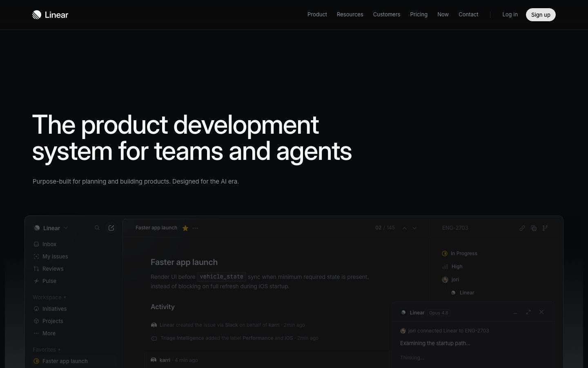Collapse the Workspace section
This screenshot has width=588, height=368.
tap(49, 297)
